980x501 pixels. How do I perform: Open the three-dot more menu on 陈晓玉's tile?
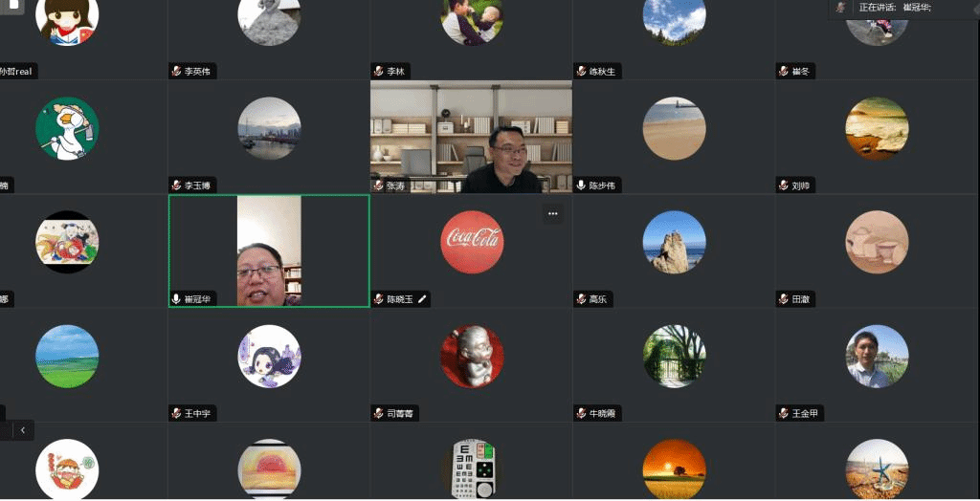click(x=552, y=214)
